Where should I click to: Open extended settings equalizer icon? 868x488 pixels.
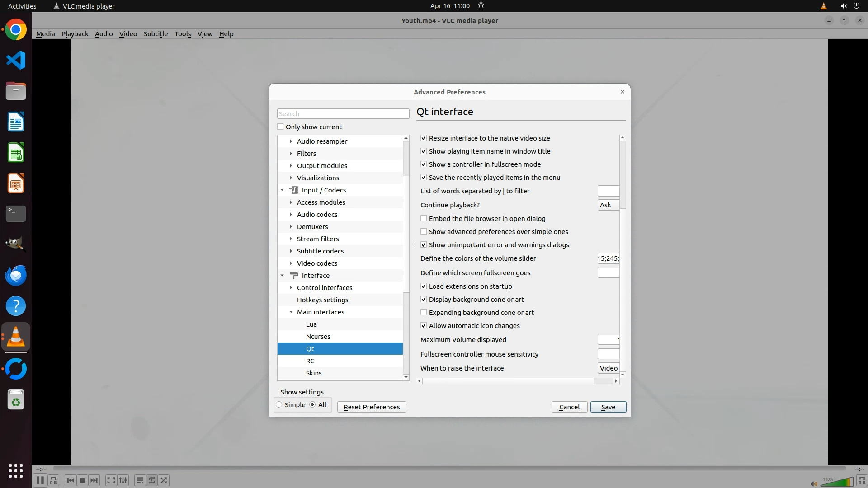pos(123,480)
